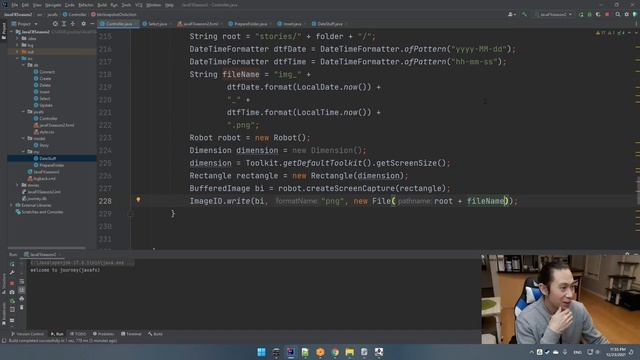The image size is (640, 360).
Task: Click the print icon in Run panel
Action: [22, 299]
